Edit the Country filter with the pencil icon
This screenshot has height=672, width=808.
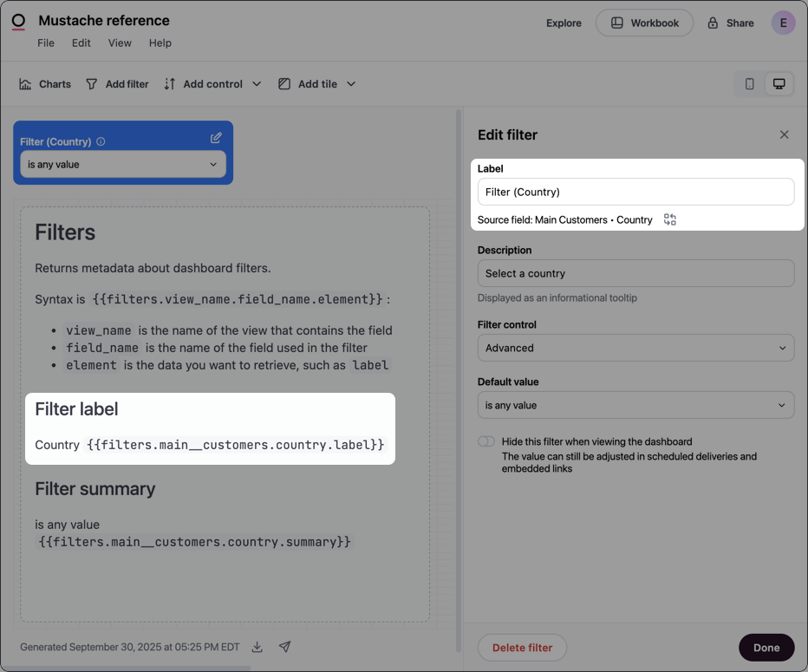coord(216,137)
